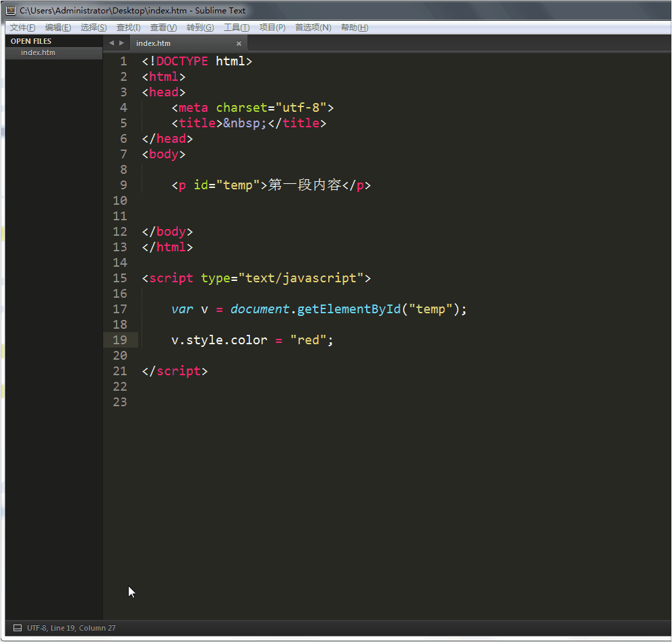Click getElementById on line 17

click(x=349, y=309)
